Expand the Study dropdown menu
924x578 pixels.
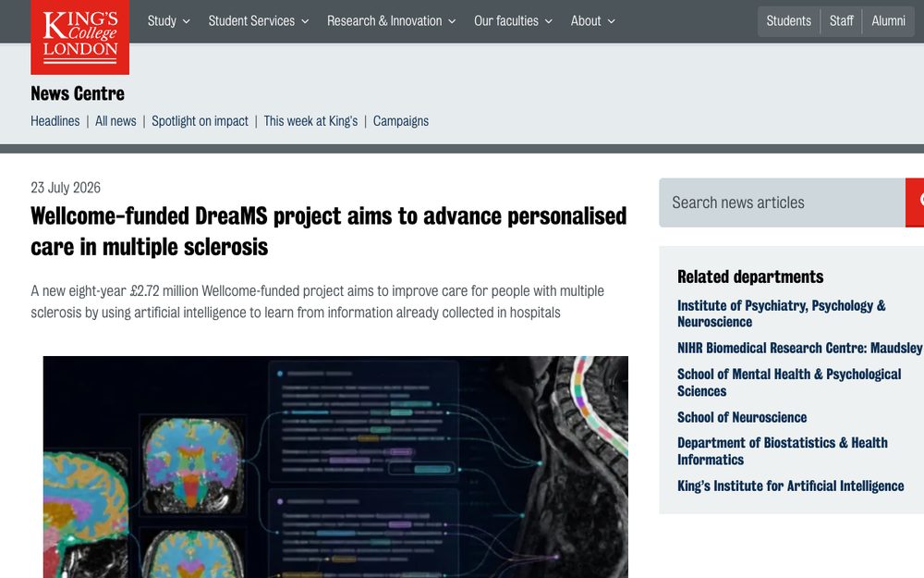tap(168, 21)
